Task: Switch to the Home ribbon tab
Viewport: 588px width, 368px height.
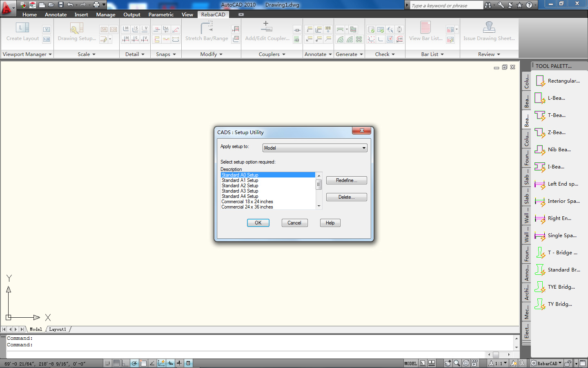Action: [x=29, y=14]
